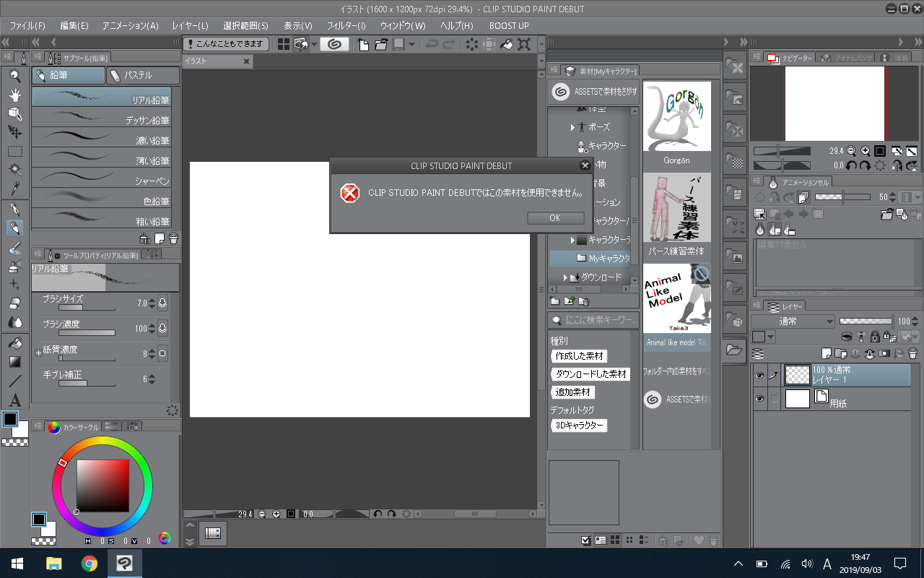Screen dimensions: 924x578
Task: Toggle visibility of the 用紙 layer
Action: coord(759,399)
